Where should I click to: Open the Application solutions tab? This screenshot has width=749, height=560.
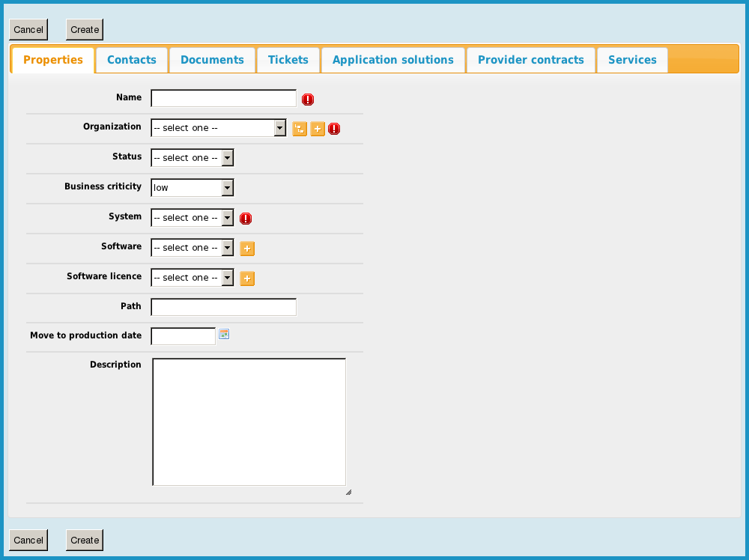tap(393, 60)
